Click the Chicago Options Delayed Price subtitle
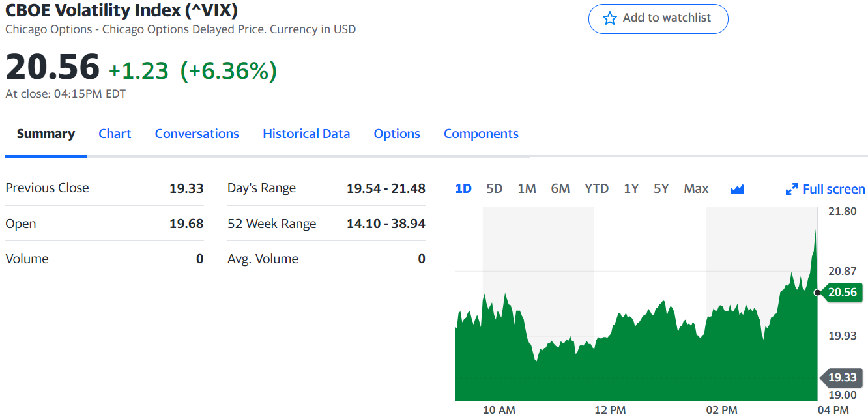Image resolution: width=868 pixels, height=419 pixels. pyautogui.click(x=182, y=29)
